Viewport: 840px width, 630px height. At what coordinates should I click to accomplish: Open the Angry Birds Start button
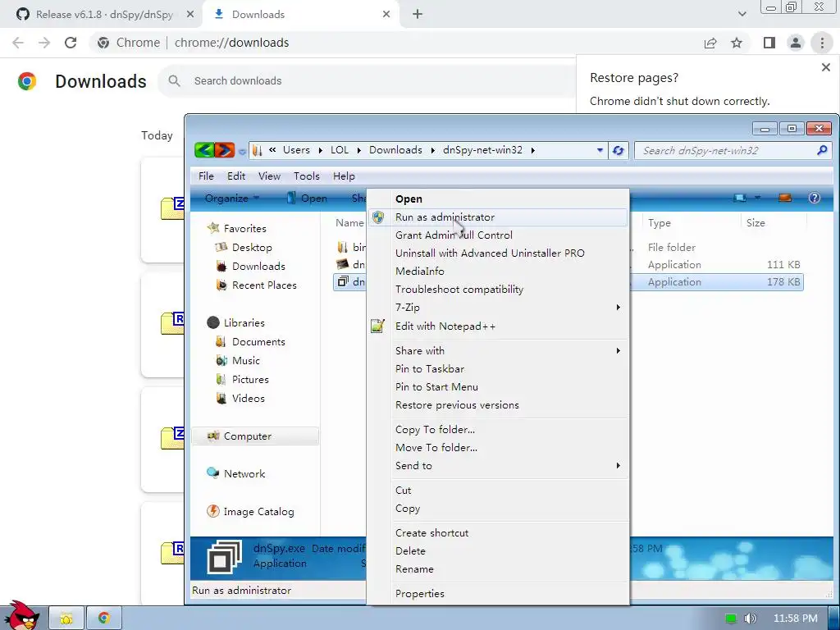(21, 615)
